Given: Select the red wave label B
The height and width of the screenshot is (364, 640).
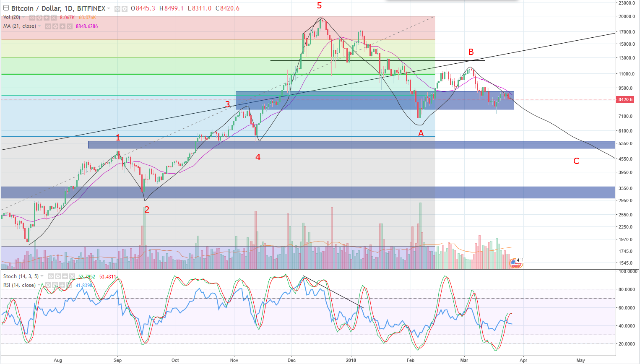Looking at the screenshot, I should (471, 52).
